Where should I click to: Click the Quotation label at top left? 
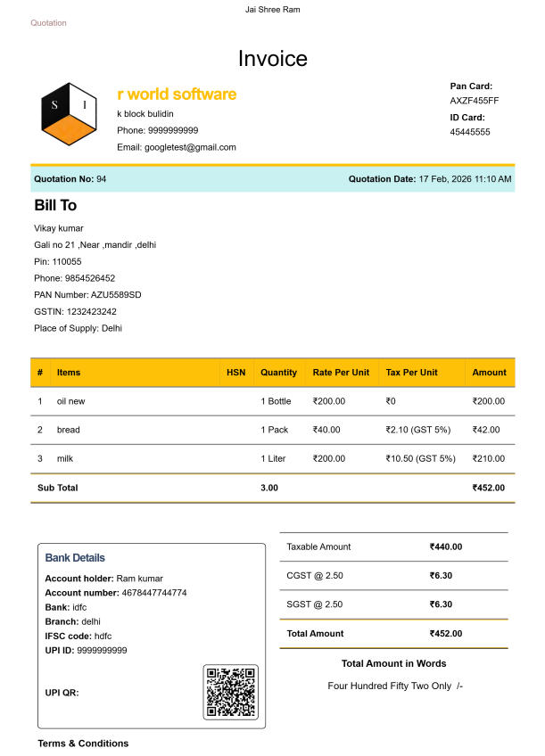[x=48, y=23]
